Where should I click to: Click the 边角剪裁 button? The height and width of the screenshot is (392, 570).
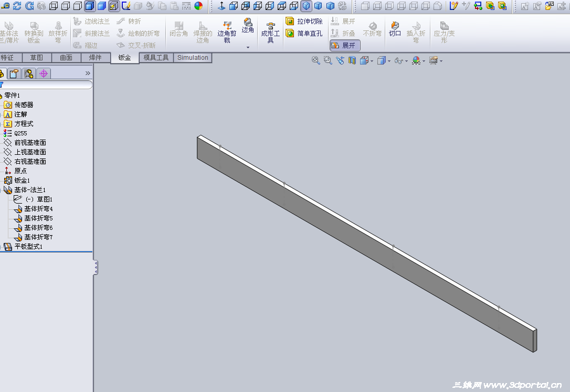pyautogui.click(x=227, y=32)
